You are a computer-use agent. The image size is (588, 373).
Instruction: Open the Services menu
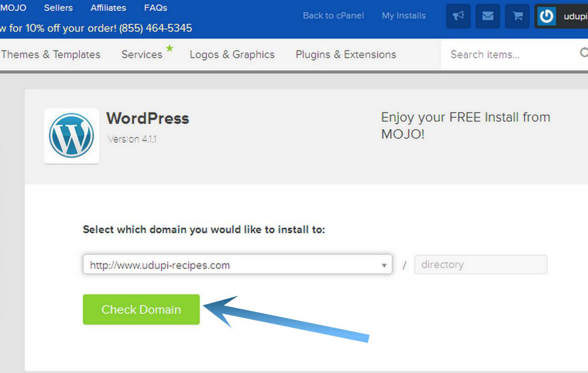(x=142, y=55)
